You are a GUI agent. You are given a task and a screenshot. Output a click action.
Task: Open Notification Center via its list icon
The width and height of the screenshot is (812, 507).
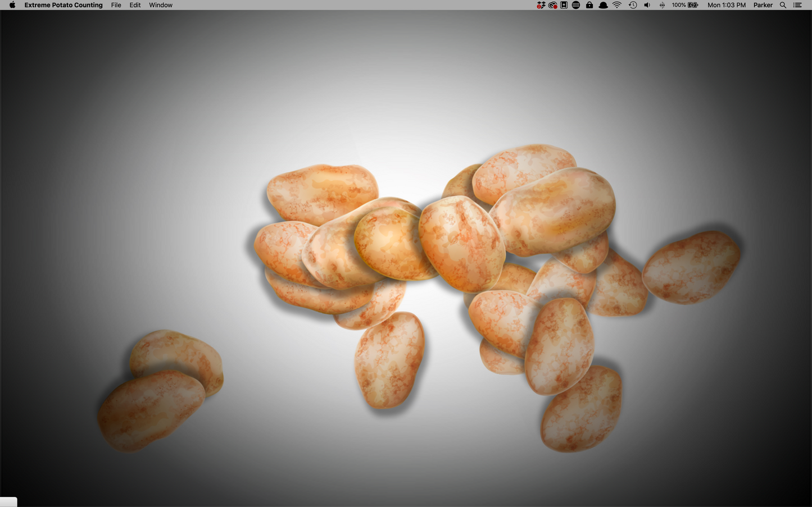pos(797,5)
